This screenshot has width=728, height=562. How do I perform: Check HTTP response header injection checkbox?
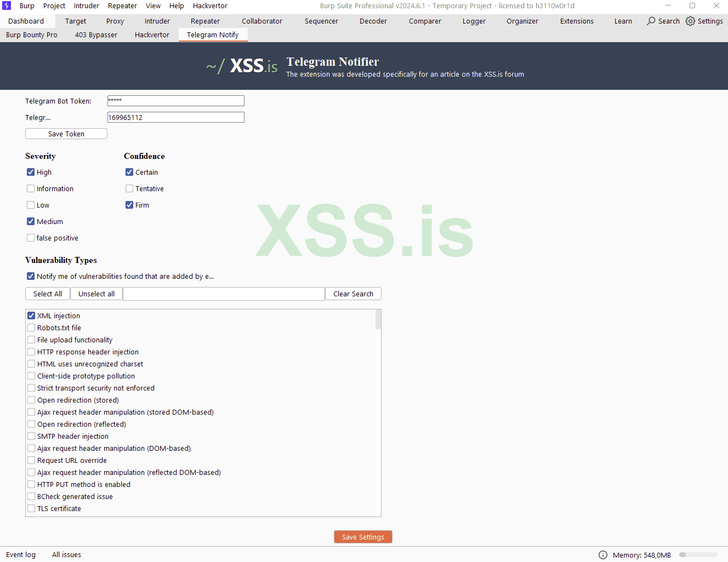click(x=31, y=352)
